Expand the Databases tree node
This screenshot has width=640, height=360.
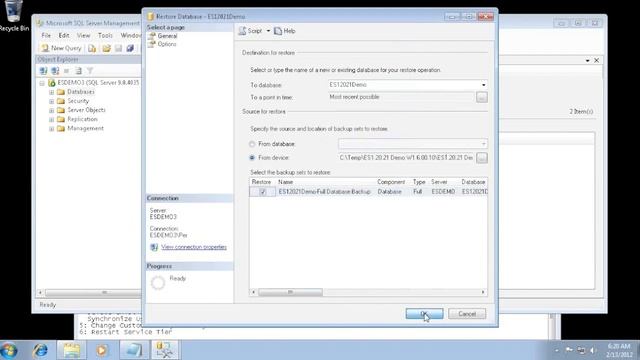(51, 92)
